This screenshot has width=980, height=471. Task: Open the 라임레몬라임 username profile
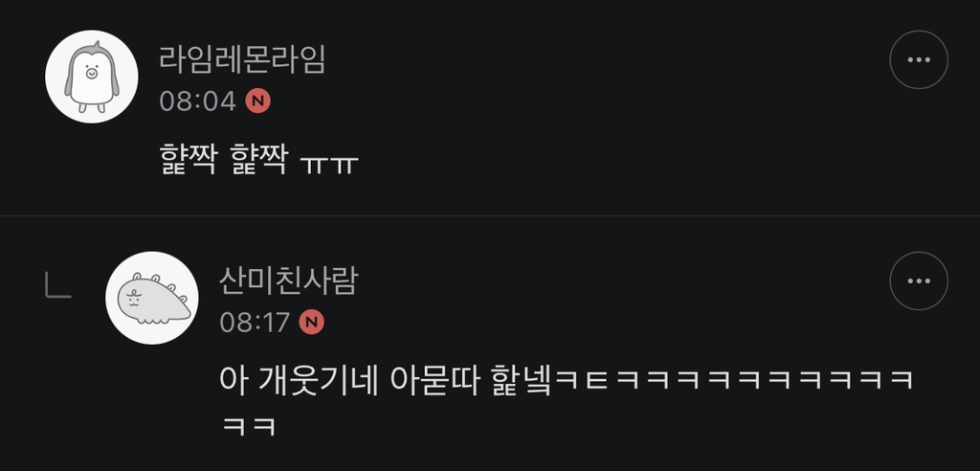[242, 60]
